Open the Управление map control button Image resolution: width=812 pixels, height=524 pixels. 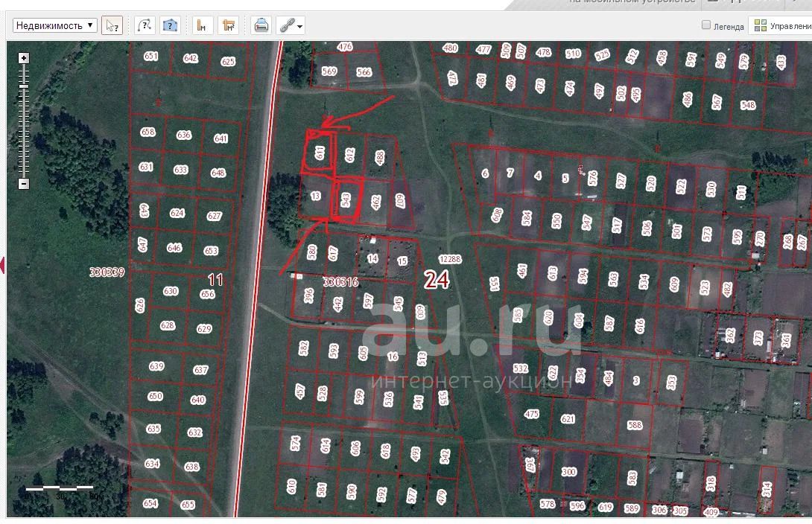781,25
